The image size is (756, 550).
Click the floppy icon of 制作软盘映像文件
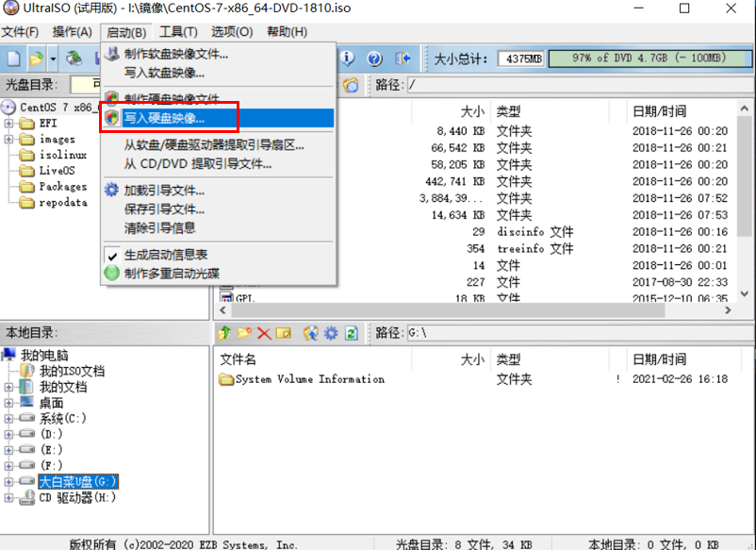point(112,54)
